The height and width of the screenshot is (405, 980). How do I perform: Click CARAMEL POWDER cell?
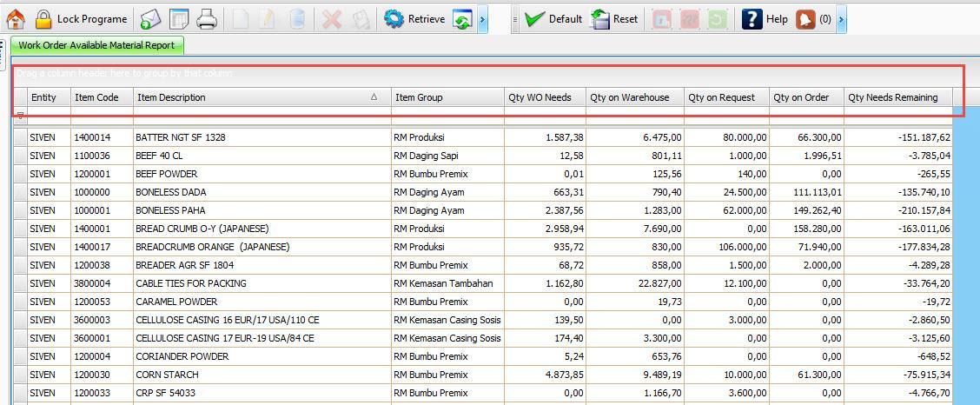click(x=262, y=302)
